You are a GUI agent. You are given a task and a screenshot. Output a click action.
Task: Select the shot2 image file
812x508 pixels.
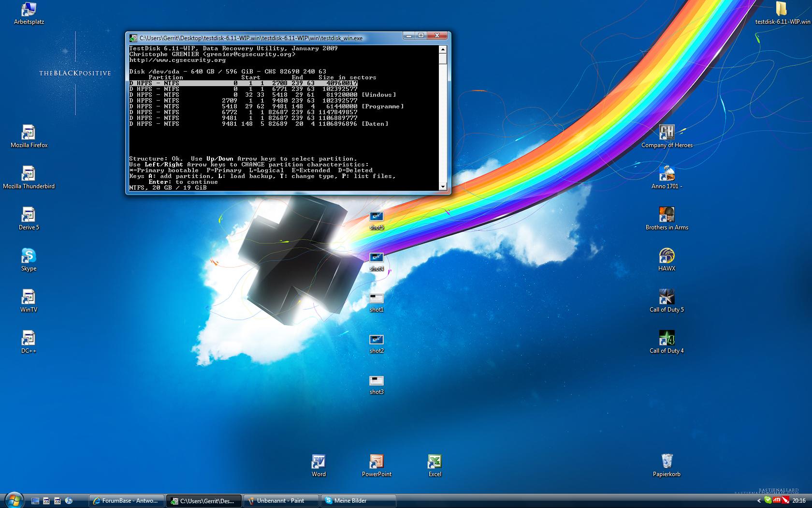click(377, 344)
